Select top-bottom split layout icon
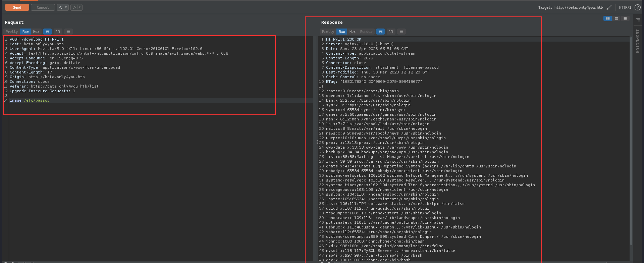The image size is (644, 263). (616, 18)
